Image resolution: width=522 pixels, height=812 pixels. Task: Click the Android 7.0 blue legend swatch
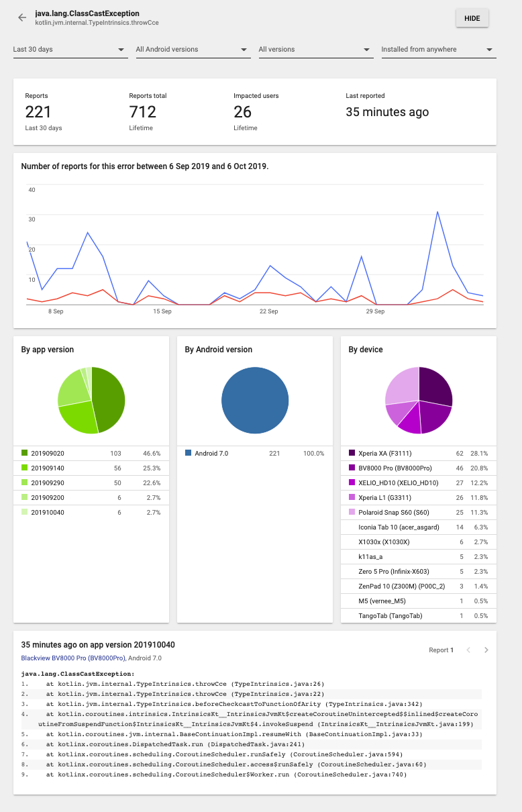click(x=189, y=454)
